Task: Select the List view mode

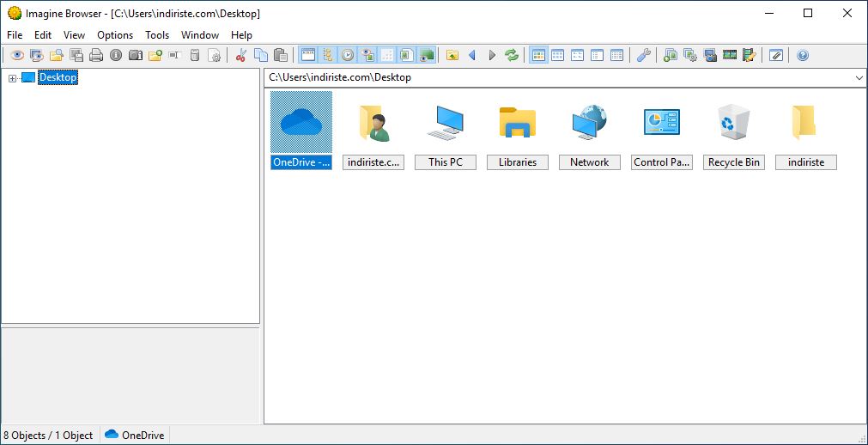Action: tap(598, 55)
